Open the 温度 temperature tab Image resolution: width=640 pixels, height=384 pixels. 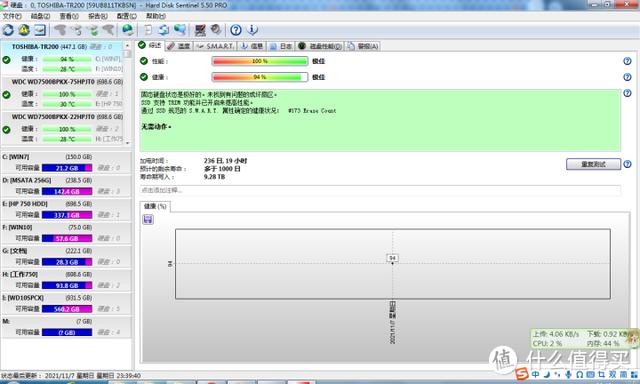pyautogui.click(x=179, y=46)
